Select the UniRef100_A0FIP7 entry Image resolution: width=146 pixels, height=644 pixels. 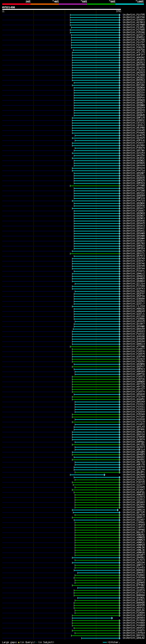(x=134, y=55)
